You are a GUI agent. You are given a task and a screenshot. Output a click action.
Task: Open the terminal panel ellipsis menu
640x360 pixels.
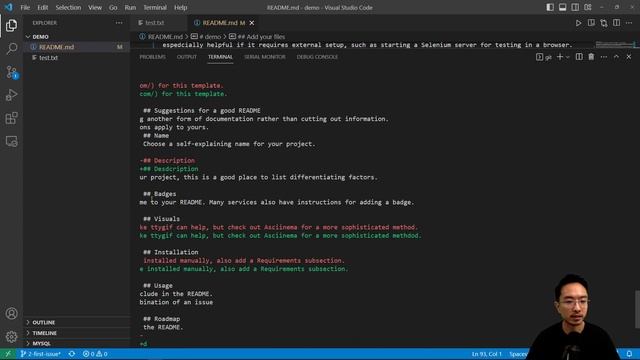(604, 57)
